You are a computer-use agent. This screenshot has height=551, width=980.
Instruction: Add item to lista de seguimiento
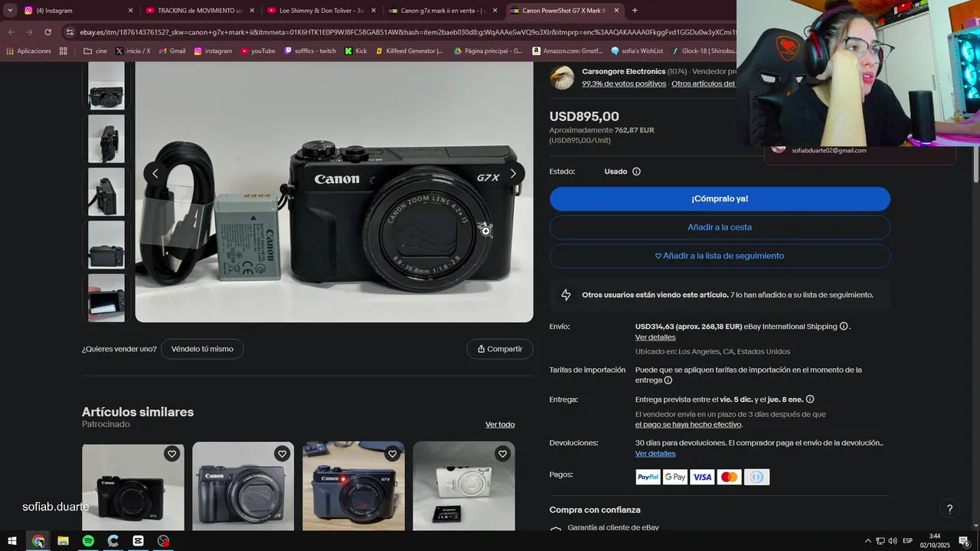[720, 256]
